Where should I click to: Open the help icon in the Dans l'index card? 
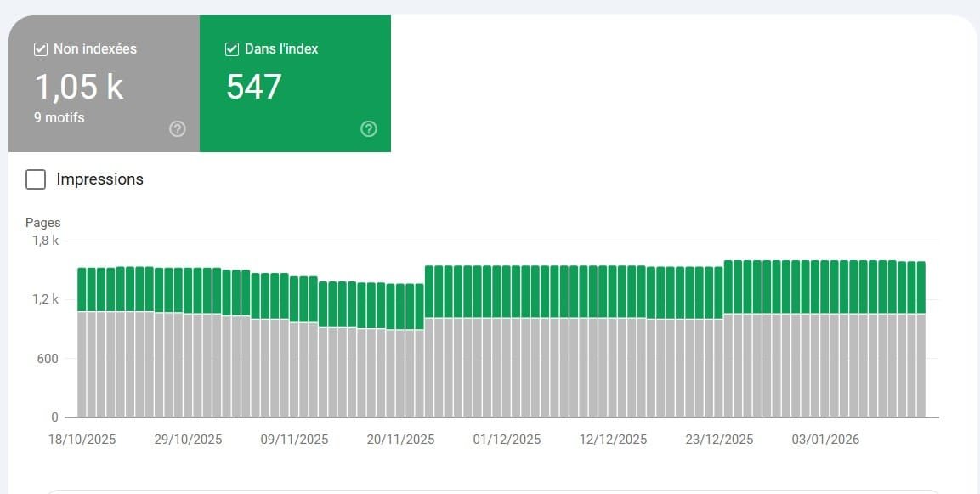pos(368,129)
